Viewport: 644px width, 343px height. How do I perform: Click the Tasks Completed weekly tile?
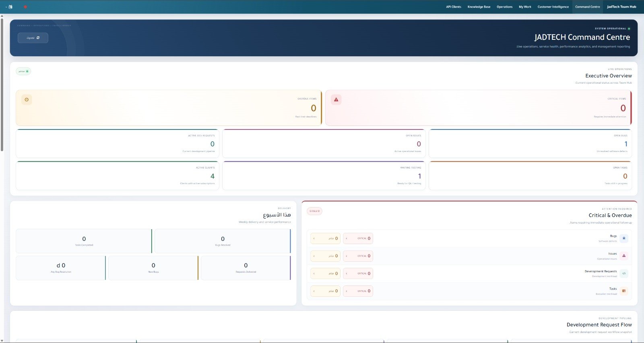coord(84,241)
